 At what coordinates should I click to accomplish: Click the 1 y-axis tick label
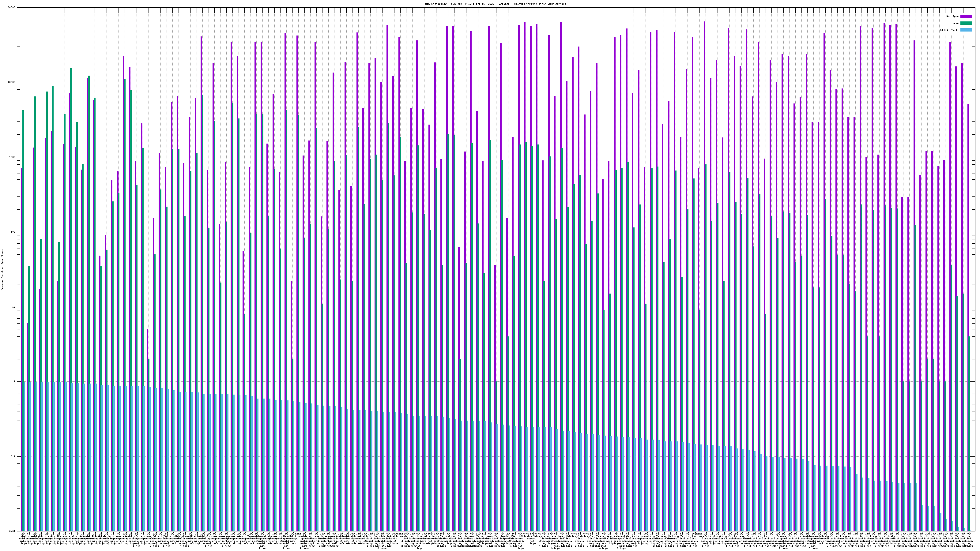pos(15,382)
